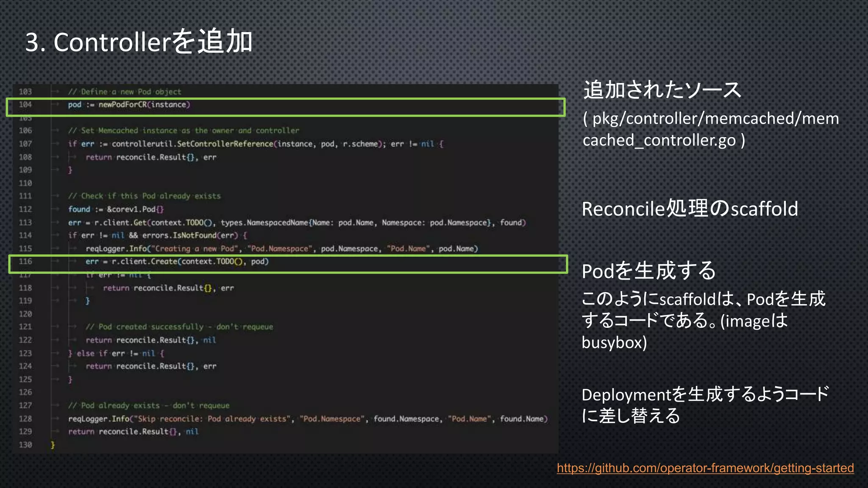Click line number 103
The height and width of the screenshot is (488, 868).
25,91
